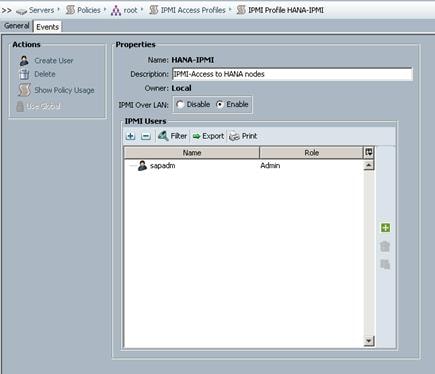Click the sapadm user icon
435x374 pixels.
[x=142, y=165]
